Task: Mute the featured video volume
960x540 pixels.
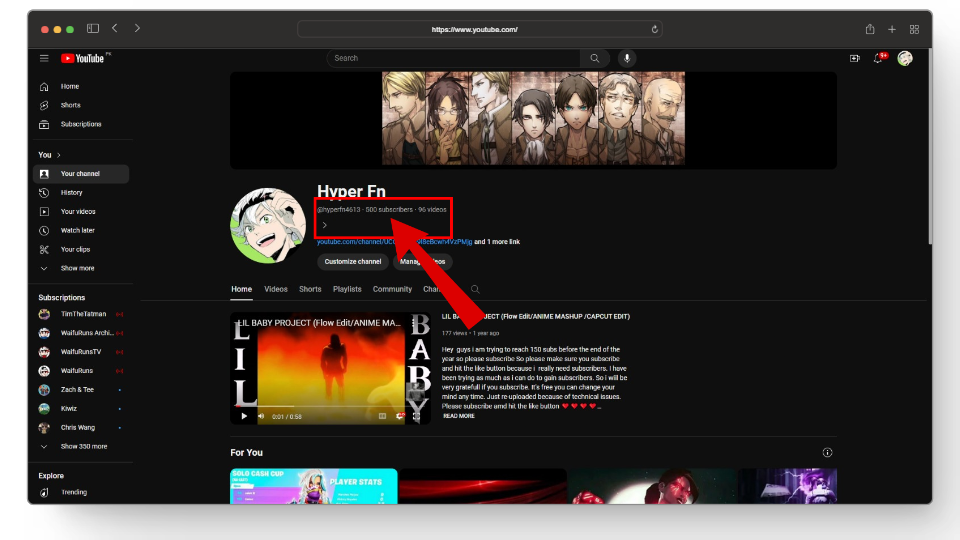Action: [261, 416]
